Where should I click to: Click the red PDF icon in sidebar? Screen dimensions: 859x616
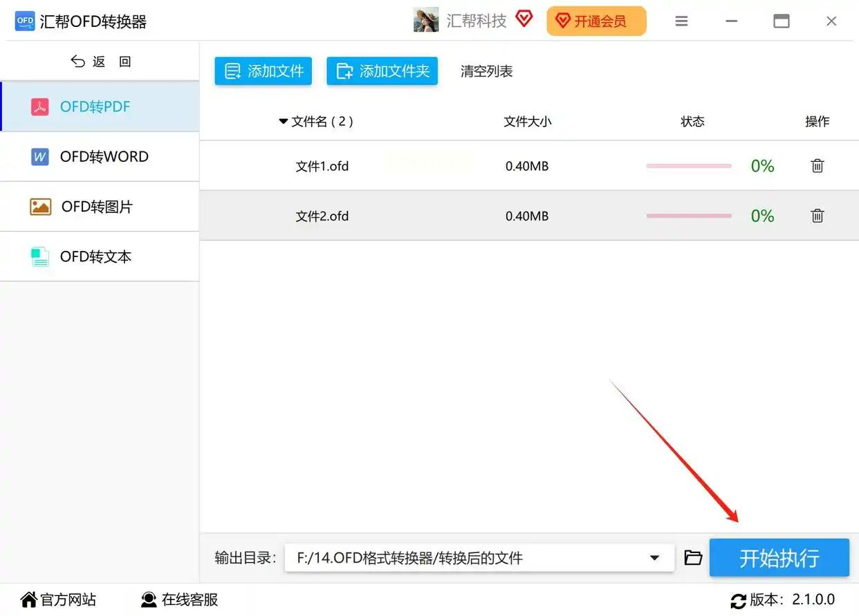tap(40, 106)
